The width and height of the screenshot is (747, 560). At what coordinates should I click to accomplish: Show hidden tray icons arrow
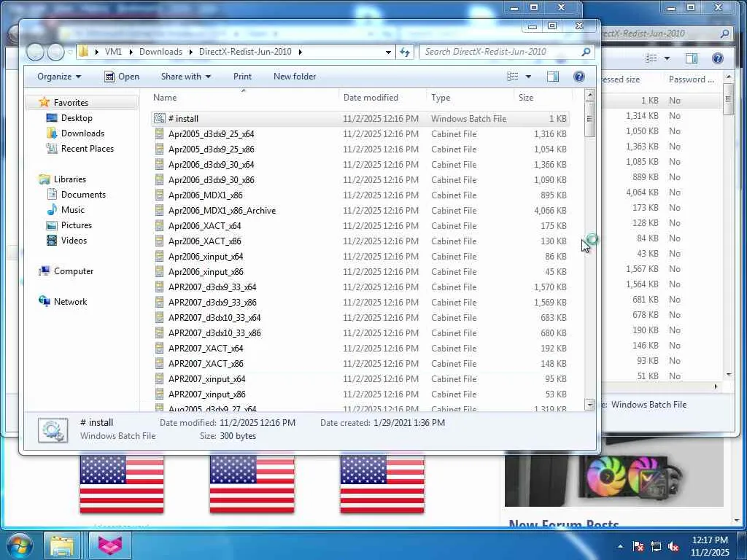pos(620,546)
